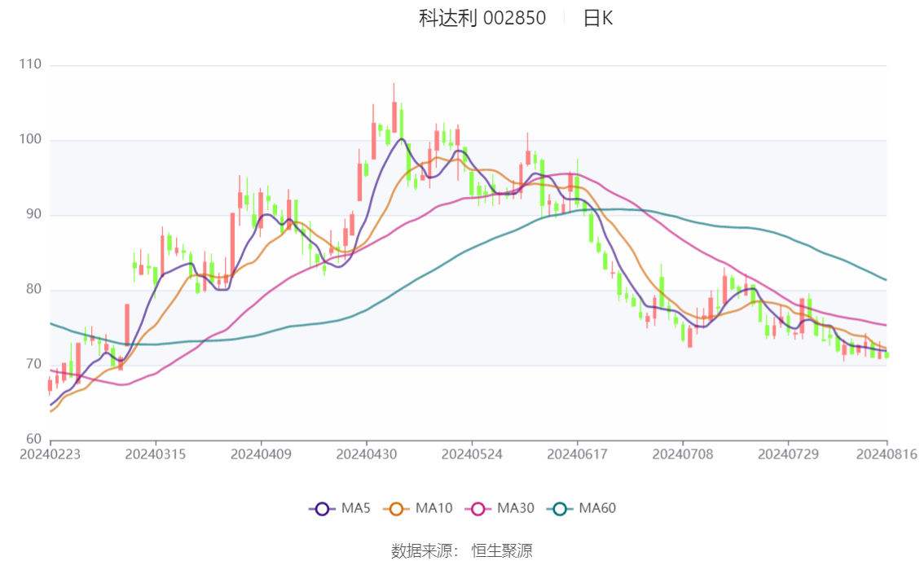The height and width of the screenshot is (561, 924).
Task: Click the x-axis date label 20240430
Action: [367, 454]
